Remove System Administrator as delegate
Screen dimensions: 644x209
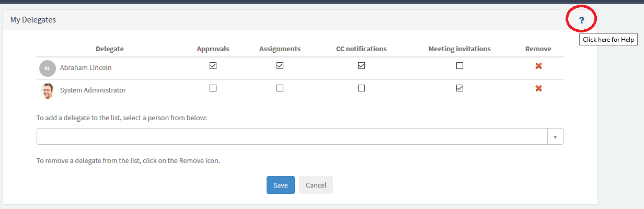[538, 88]
